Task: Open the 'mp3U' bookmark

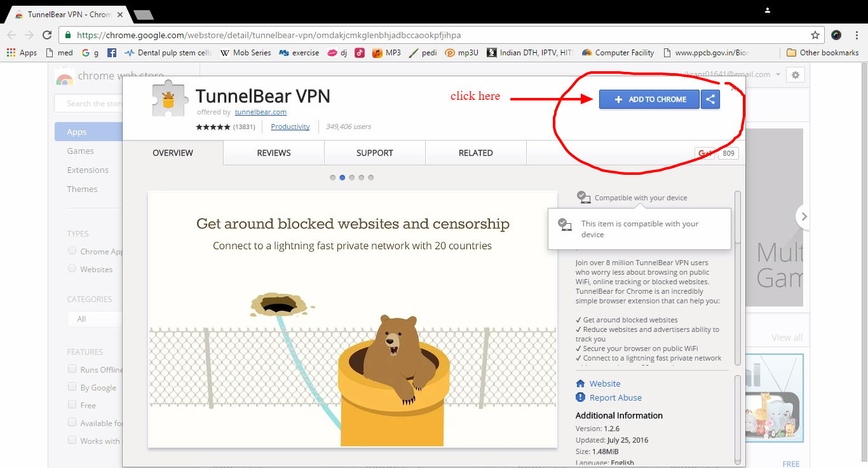Action: [462, 53]
